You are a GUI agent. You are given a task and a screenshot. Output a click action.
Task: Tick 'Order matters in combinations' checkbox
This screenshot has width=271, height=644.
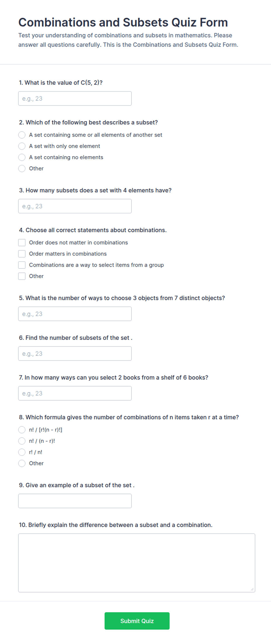[22, 254]
